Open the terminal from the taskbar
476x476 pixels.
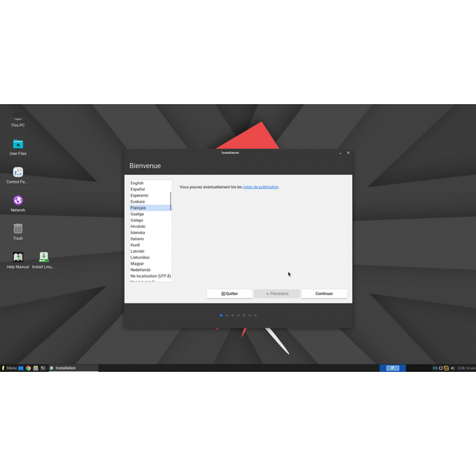[42, 368]
